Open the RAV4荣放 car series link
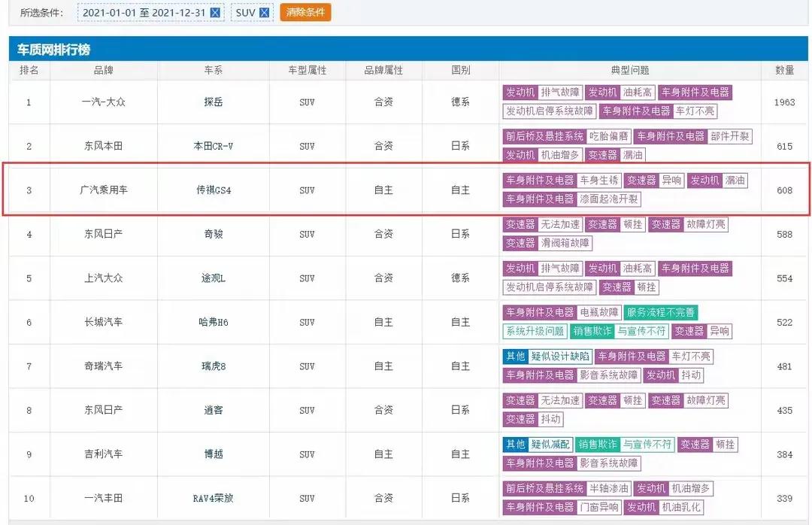812x525 pixels. coord(213,498)
